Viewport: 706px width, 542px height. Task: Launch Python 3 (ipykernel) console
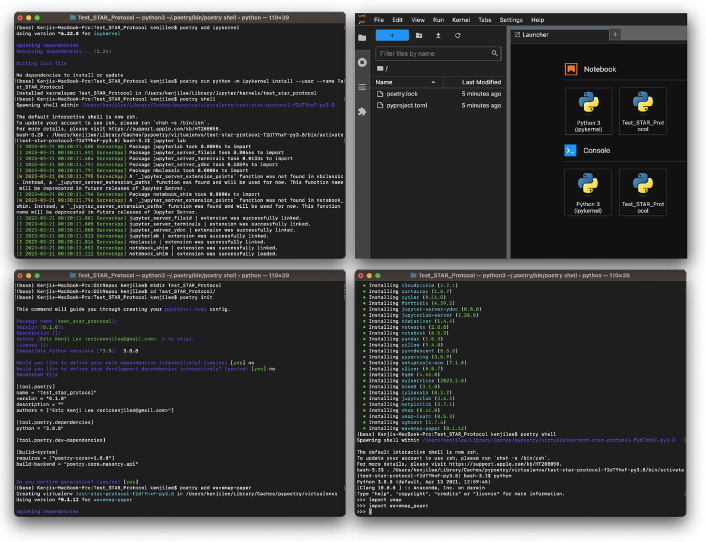tap(588, 192)
